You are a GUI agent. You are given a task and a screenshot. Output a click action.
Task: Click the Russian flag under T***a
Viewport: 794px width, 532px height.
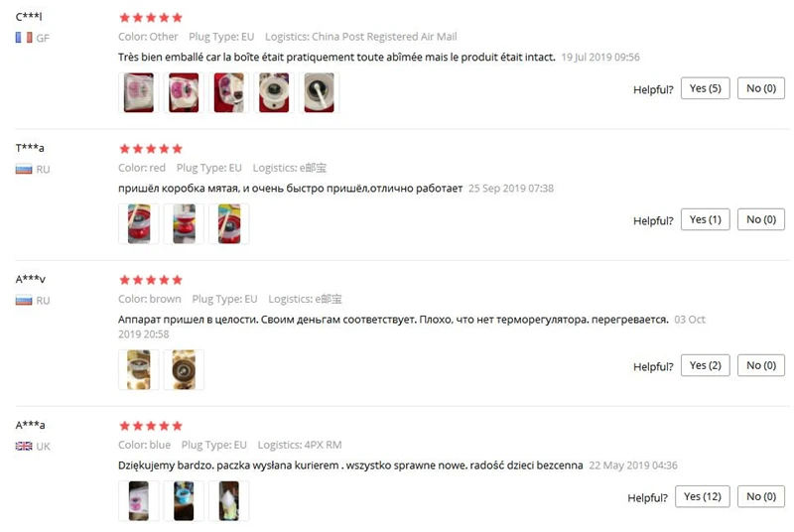pyautogui.click(x=24, y=169)
